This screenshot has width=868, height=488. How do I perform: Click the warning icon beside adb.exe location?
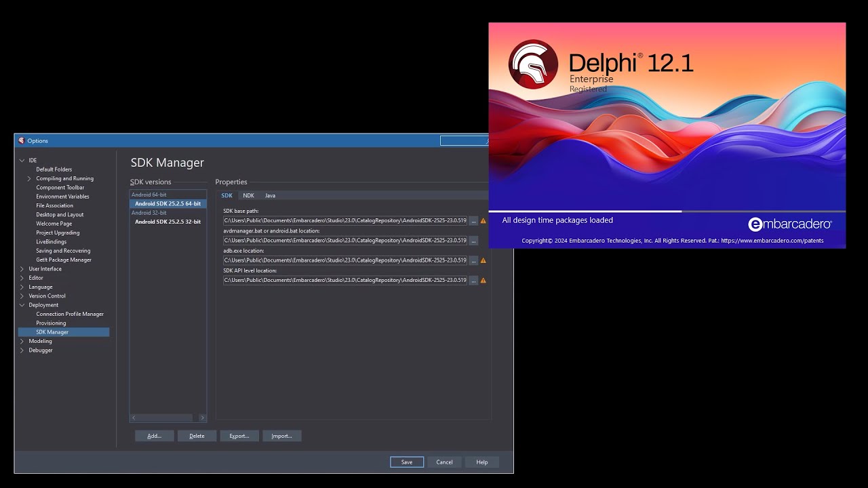click(484, 260)
